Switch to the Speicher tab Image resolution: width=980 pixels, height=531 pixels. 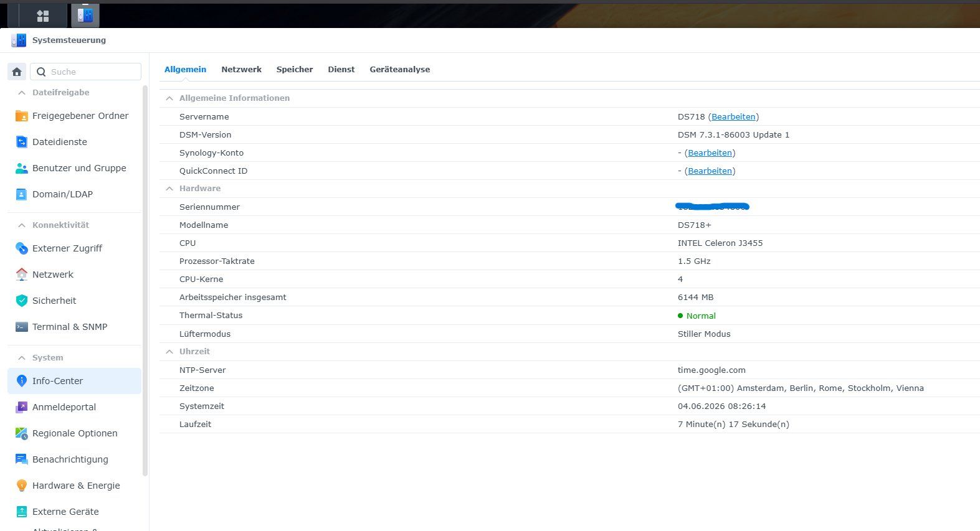point(295,70)
